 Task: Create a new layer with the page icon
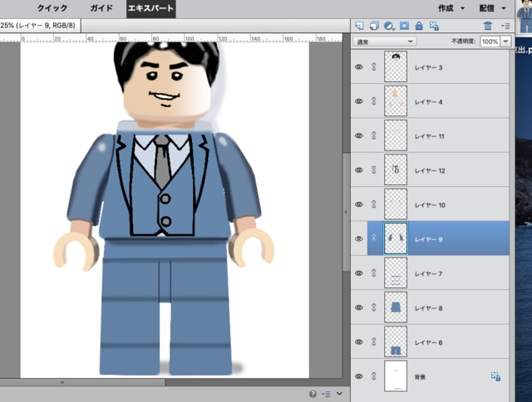(x=359, y=26)
